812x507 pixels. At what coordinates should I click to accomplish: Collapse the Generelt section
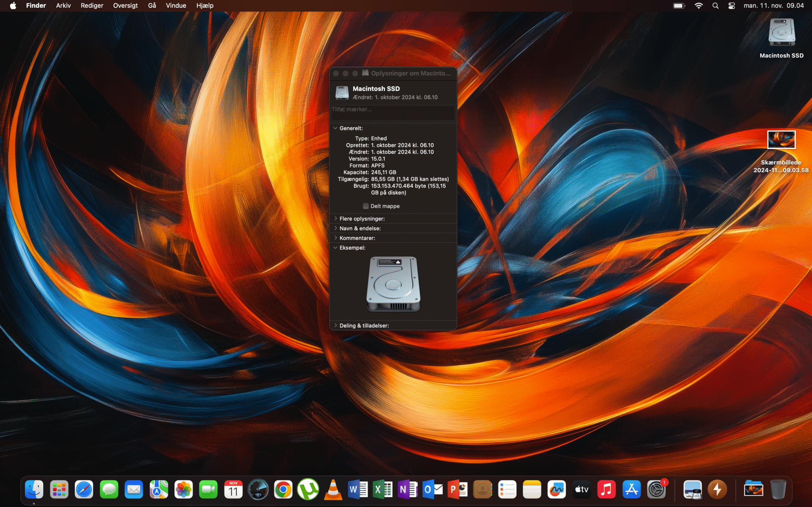click(335, 128)
